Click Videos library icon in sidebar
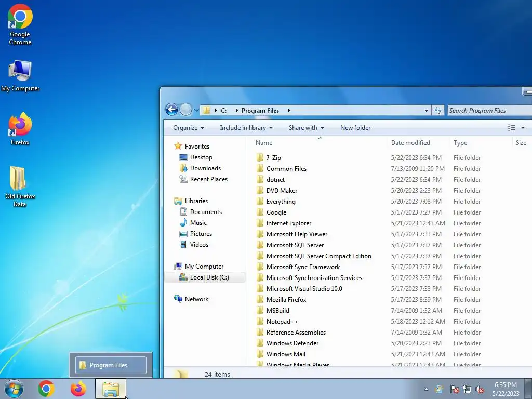Screen dimensions: 532x399 click(183, 244)
